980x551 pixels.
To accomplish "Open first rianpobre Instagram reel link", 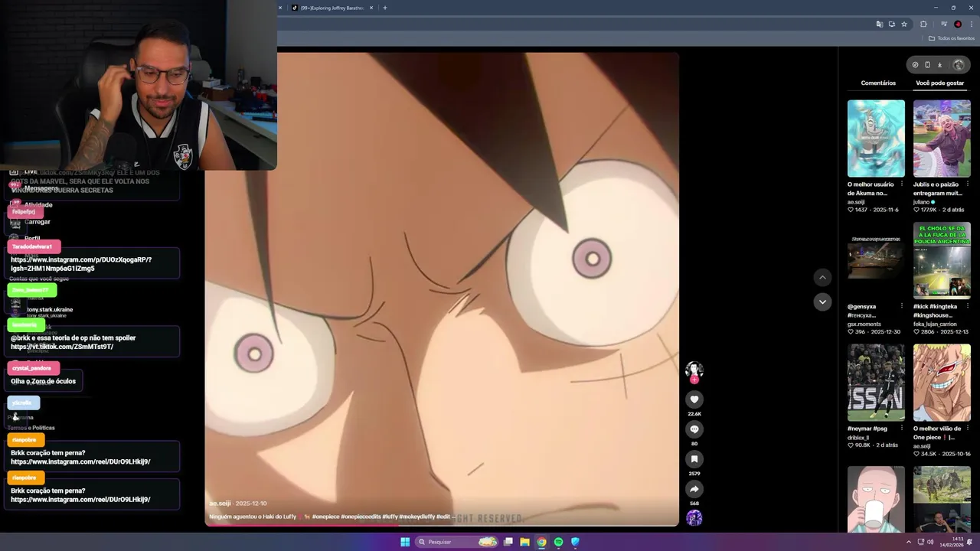I will tap(80, 462).
